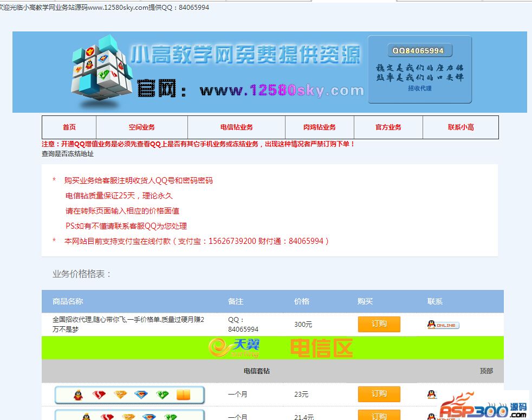Click the top welcome text line
The image size is (532, 420).
click(105, 7)
